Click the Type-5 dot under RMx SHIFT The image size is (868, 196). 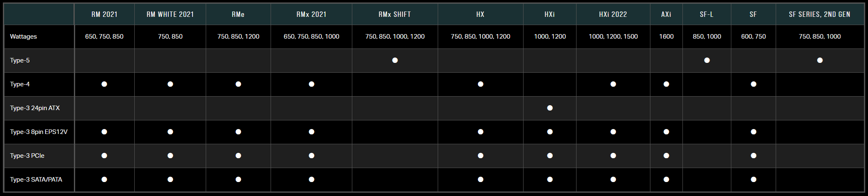click(395, 60)
